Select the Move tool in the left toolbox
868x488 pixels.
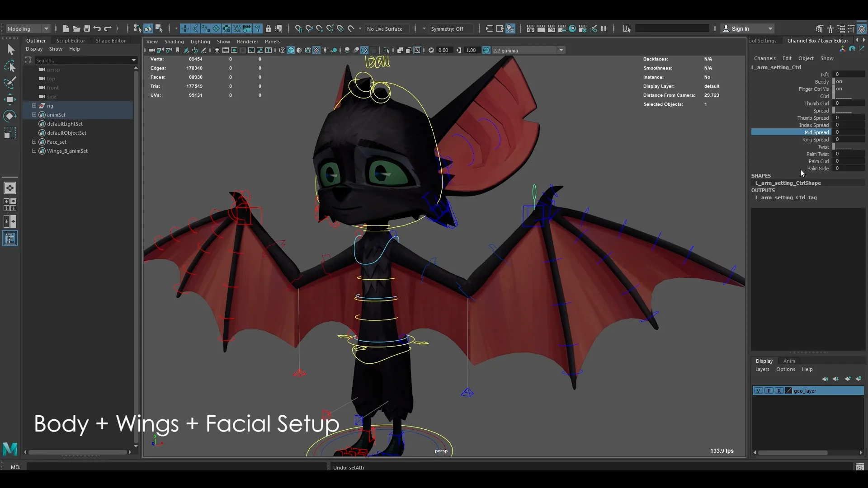point(10,99)
